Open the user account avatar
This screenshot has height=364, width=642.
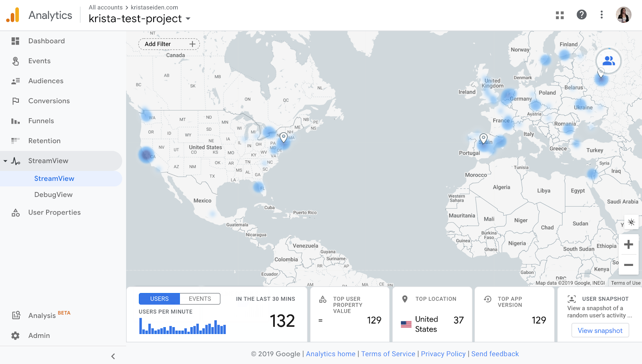click(x=624, y=15)
